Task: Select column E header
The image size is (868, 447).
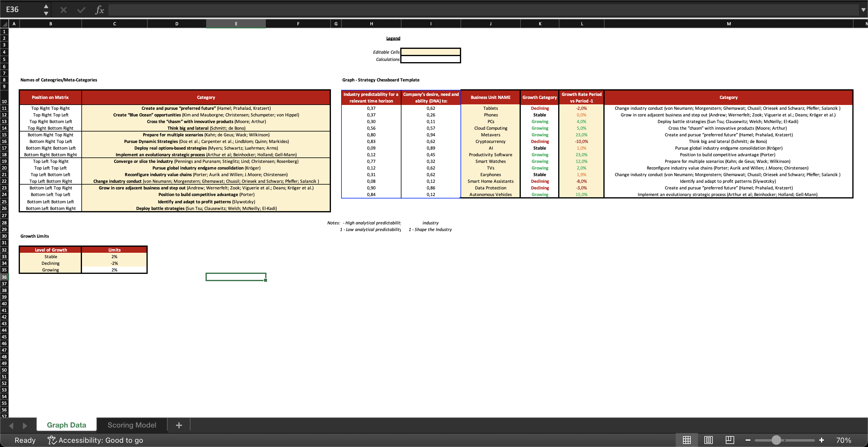Action: pyautogui.click(x=236, y=24)
